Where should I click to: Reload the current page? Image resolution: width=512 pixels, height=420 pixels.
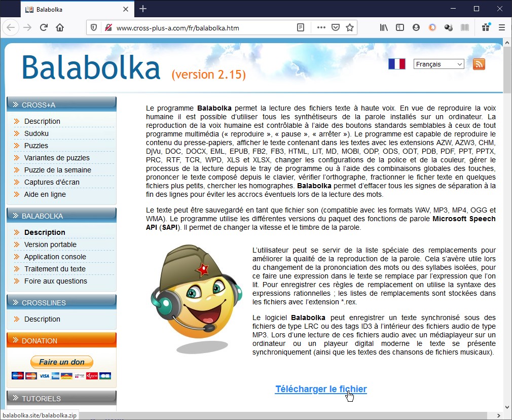(x=44, y=27)
